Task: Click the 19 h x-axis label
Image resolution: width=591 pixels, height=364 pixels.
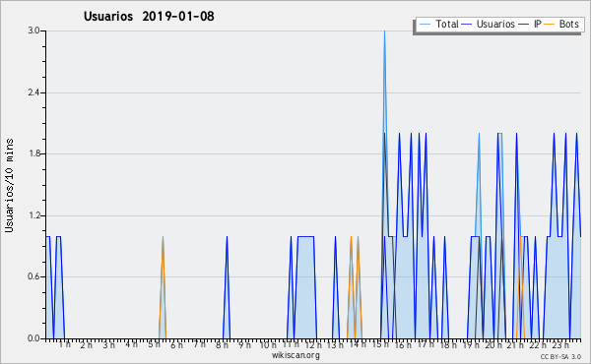Action: (x=471, y=344)
